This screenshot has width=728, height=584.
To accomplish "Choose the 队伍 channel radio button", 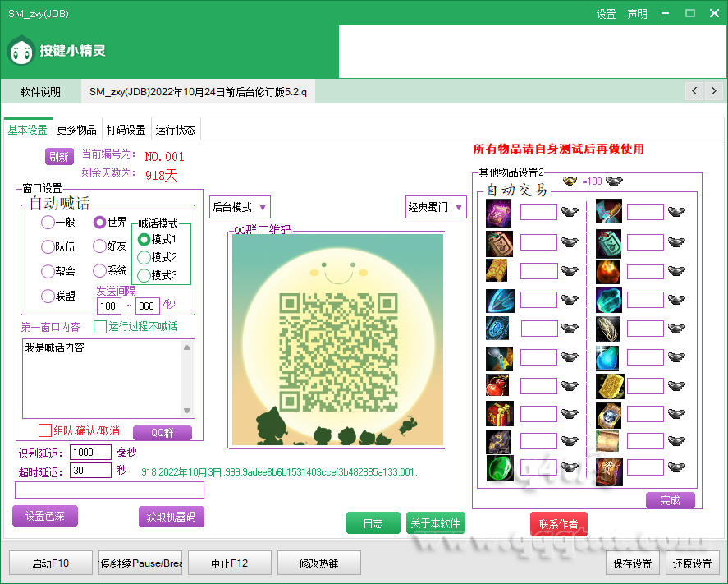I will pos(48,246).
